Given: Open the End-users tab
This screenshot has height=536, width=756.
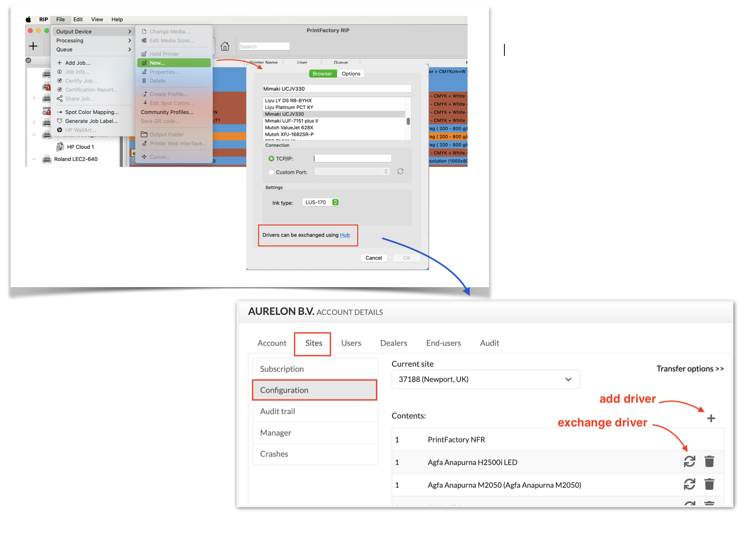Looking at the screenshot, I should click(x=443, y=343).
